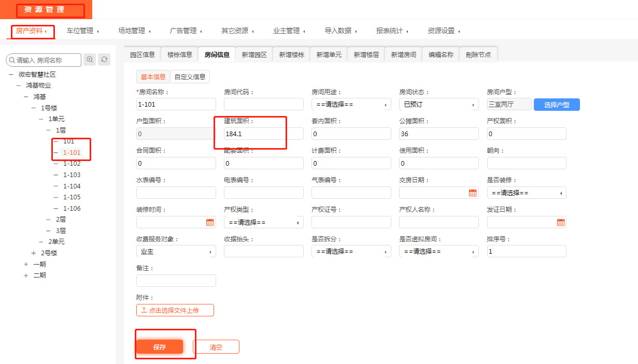Click the refresh icon next to search
The width and height of the screenshot is (638, 364).
pos(105,60)
